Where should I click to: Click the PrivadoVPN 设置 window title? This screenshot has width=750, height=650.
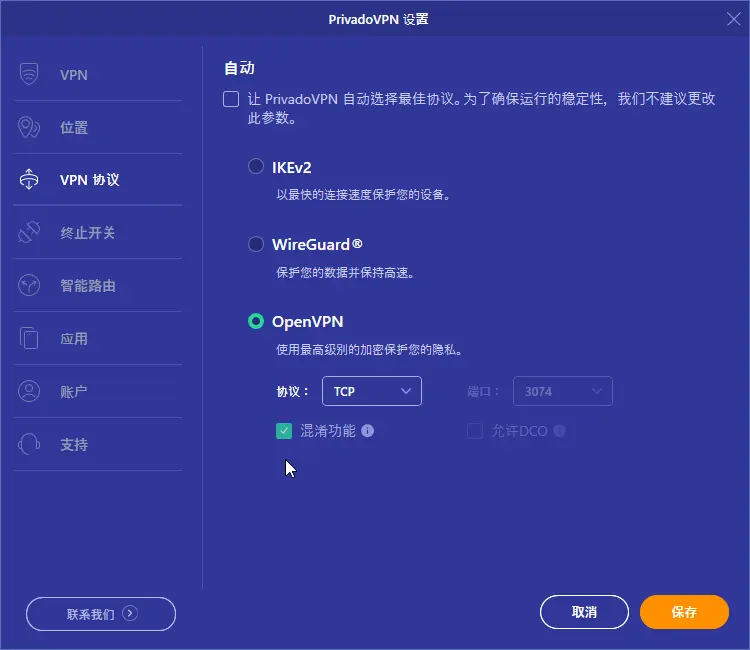click(x=378, y=19)
